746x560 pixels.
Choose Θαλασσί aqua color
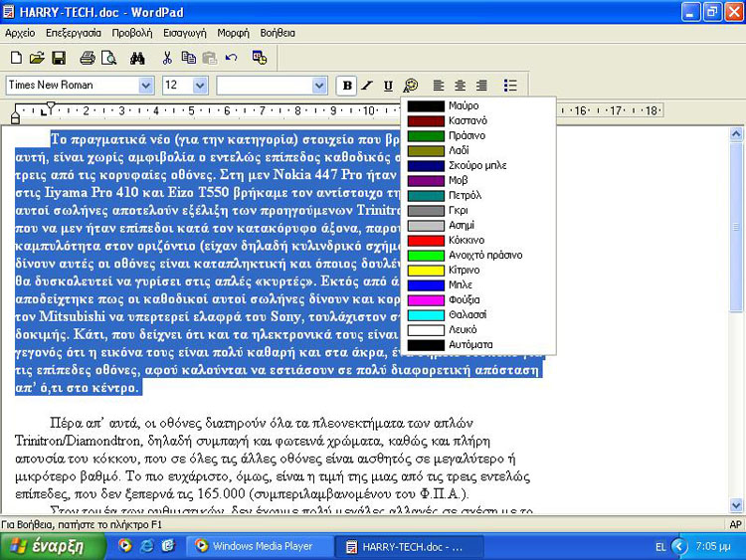click(x=478, y=314)
